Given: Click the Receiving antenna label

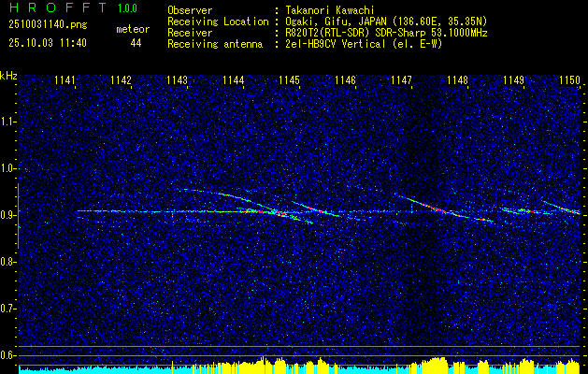Looking at the screenshot, I should [x=215, y=44].
